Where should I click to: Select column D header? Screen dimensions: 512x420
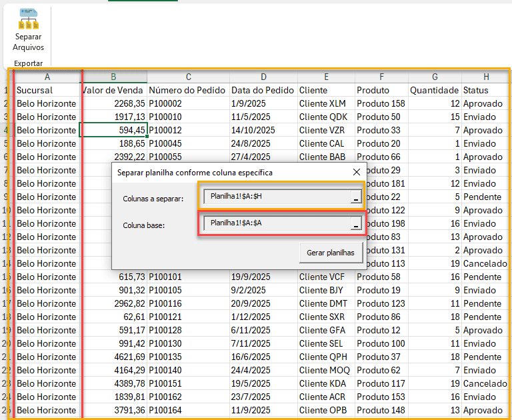[263, 77]
